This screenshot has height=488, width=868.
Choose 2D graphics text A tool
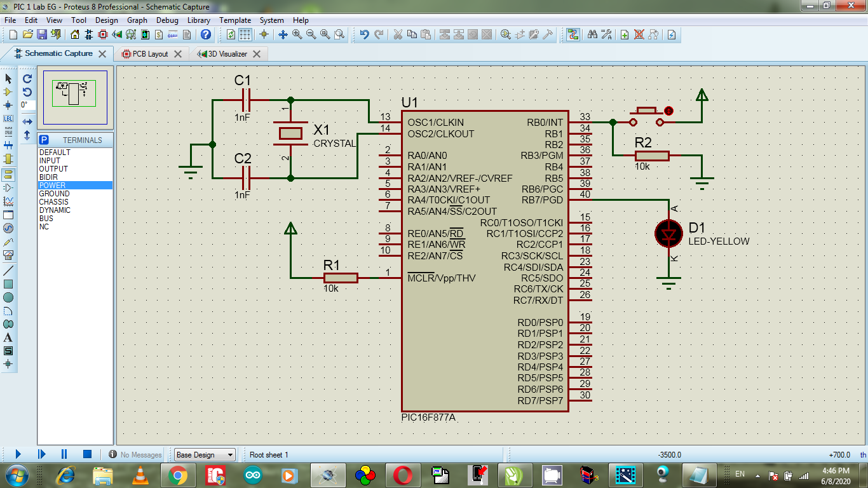point(8,337)
